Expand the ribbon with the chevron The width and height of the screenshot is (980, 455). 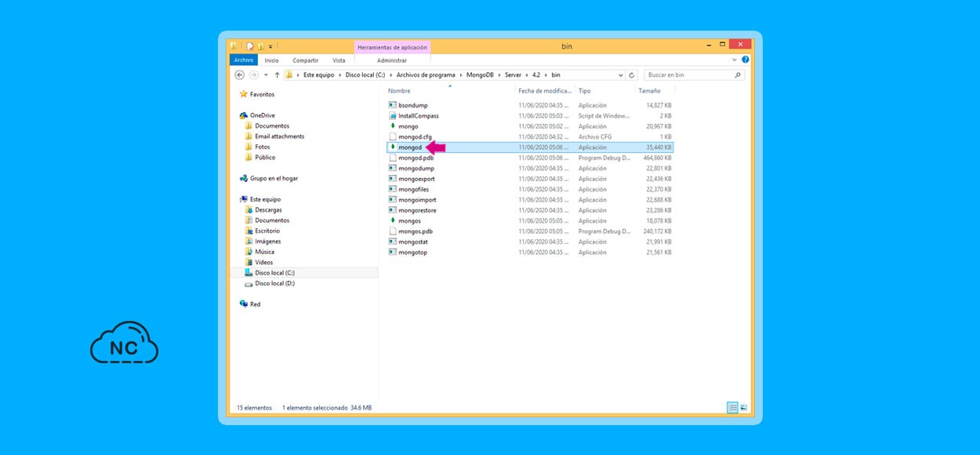[x=735, y=60]
